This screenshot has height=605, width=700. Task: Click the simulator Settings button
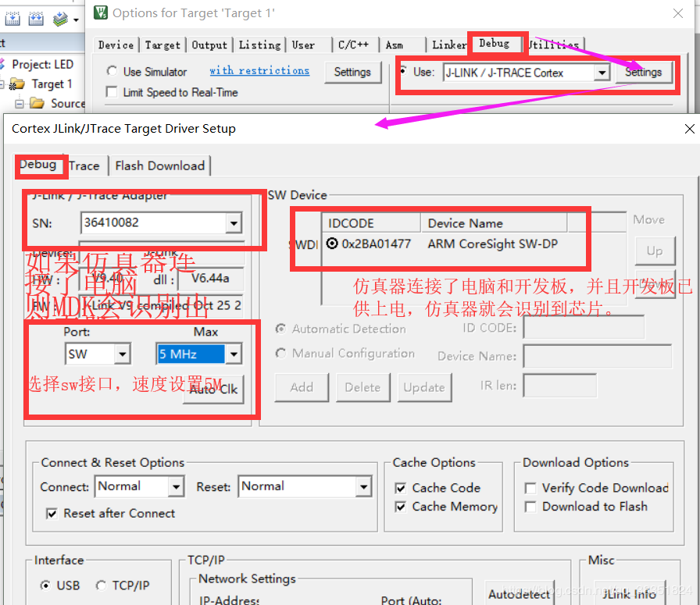[352, 73]
